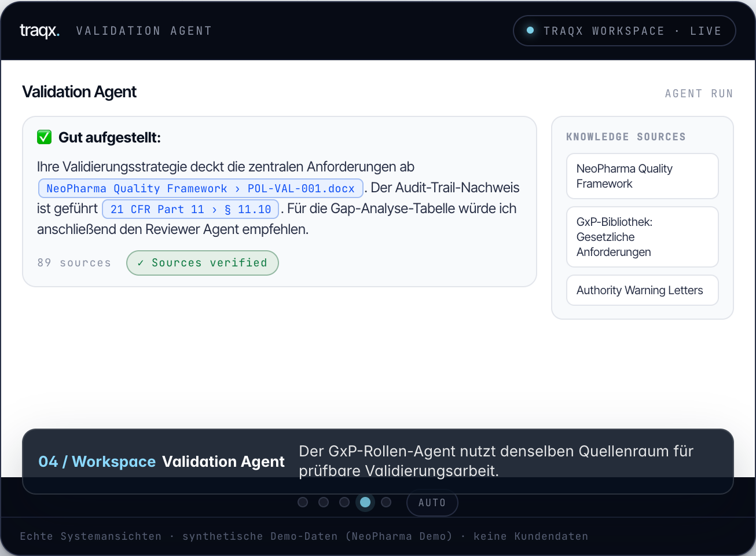Open the 21 CFR Part 11 § 11.10 citation
This screenshot has width=756, height=556.
coord(190,209)
